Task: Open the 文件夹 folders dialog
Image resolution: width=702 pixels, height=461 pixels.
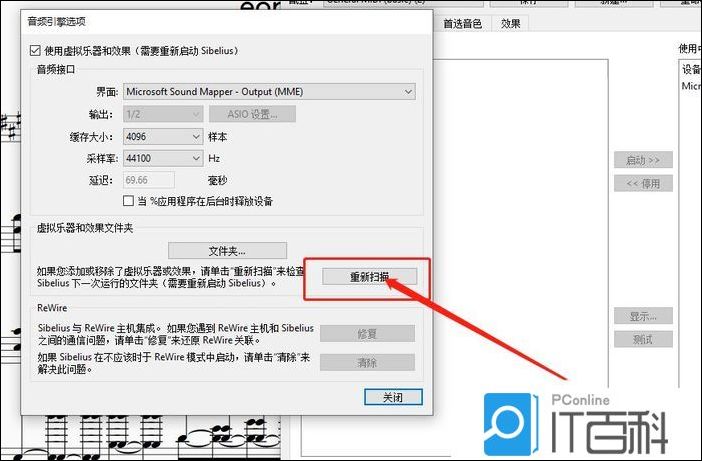Action: [227, 250]
